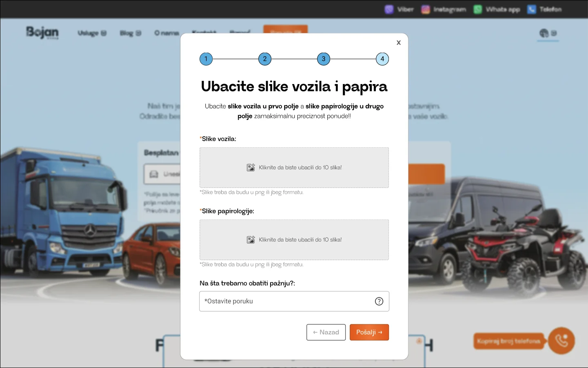Click the blue phone icon
Screen dimensions: 588x368
click(x=532, y=9)
